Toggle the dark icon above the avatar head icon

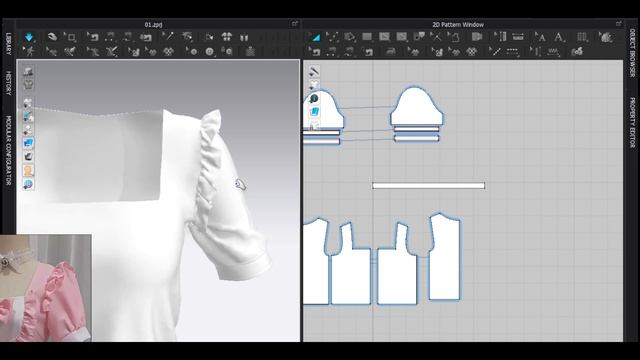click(28, 157)
